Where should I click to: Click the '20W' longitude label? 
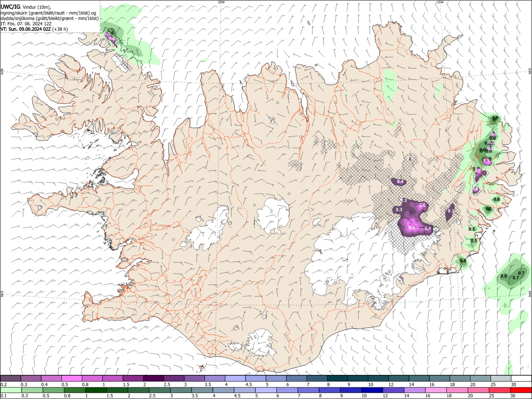click(x=221, y=2)
